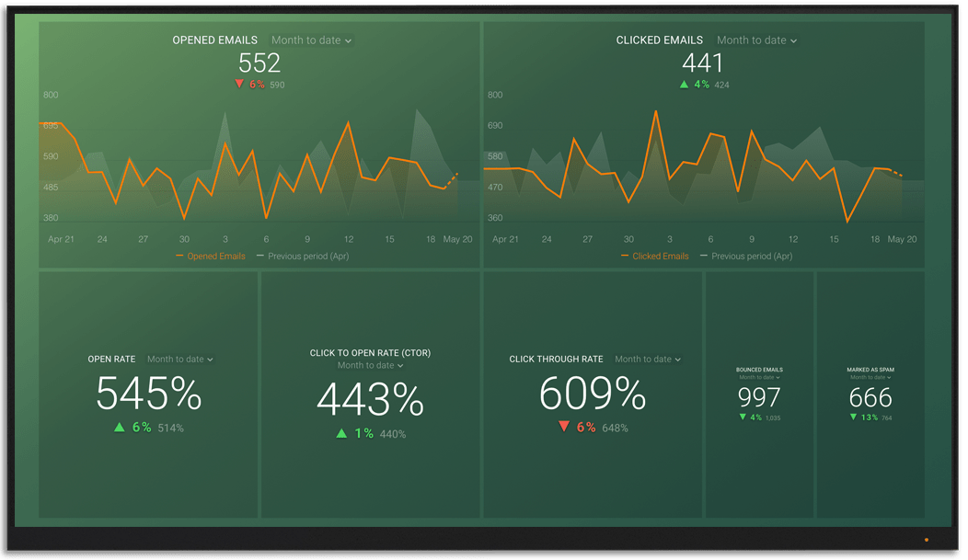Click the green up arrow under CTOR value

341,433
